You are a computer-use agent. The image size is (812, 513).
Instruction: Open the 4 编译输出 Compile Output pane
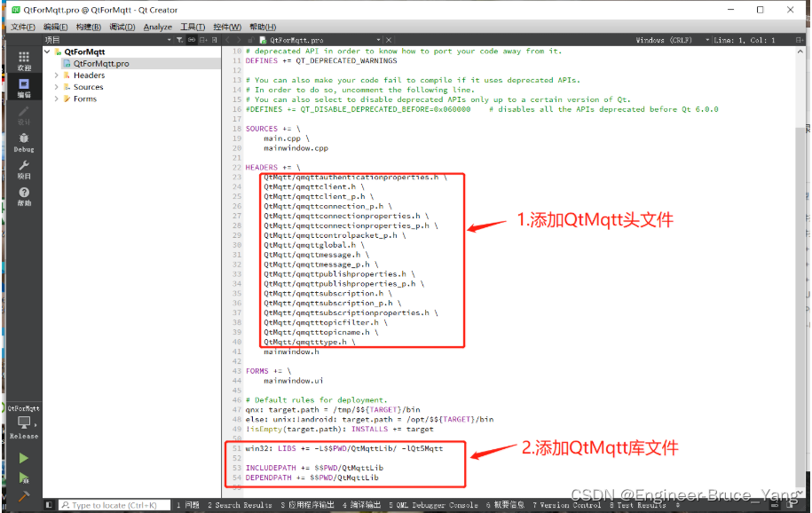coord(361,505)
